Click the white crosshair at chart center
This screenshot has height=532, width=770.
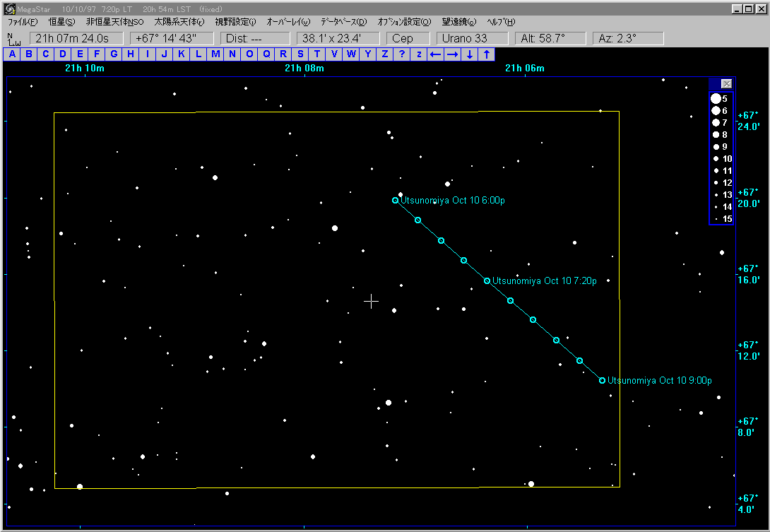tap(372, 301)
